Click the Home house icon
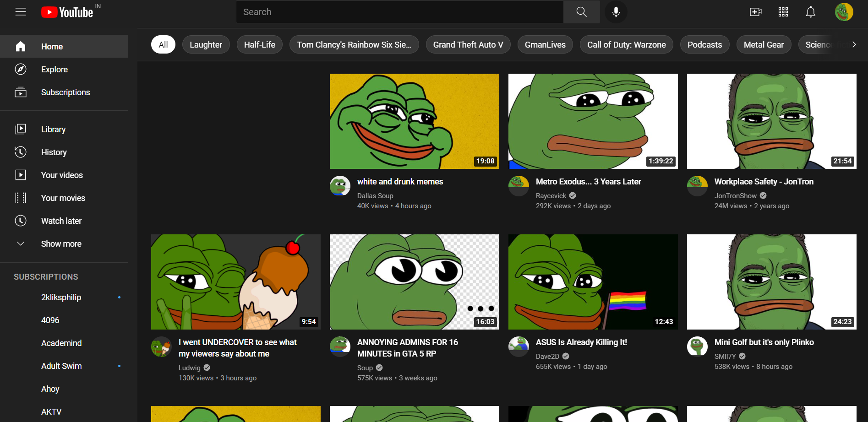This screenshot has height=422, width=868. tap(21, 46)
